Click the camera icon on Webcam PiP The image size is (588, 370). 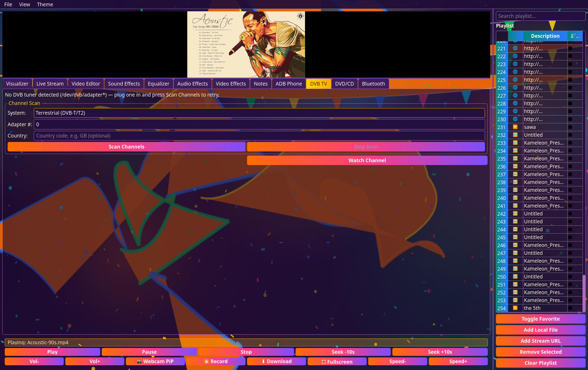pos(139,362)
